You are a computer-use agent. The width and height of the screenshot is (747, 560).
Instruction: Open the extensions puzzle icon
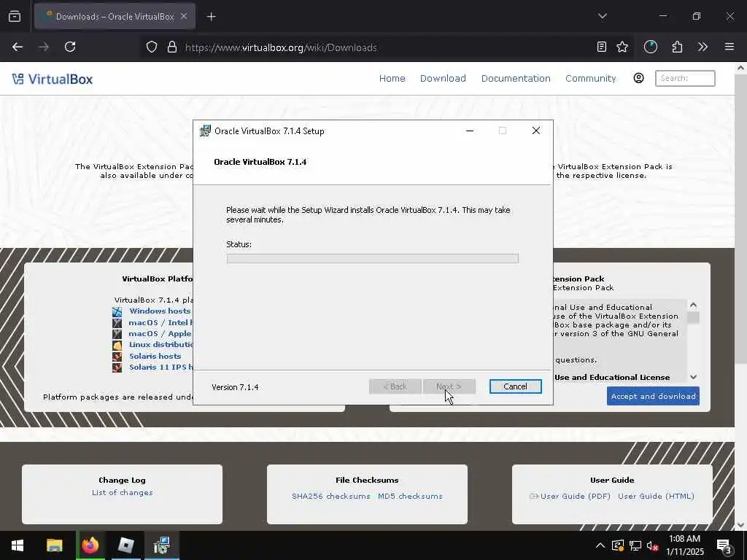[x=677, y=47]
